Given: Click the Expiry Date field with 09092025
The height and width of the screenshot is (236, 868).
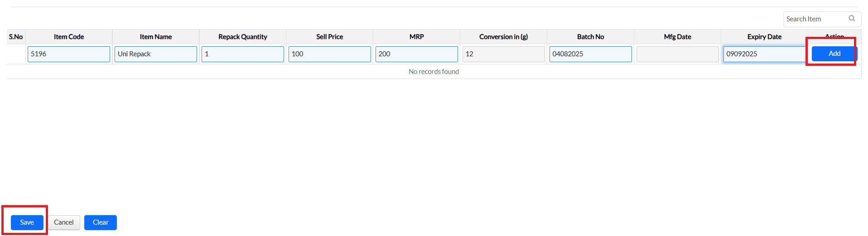Looking at the screenshot, I should click(764, 54).
